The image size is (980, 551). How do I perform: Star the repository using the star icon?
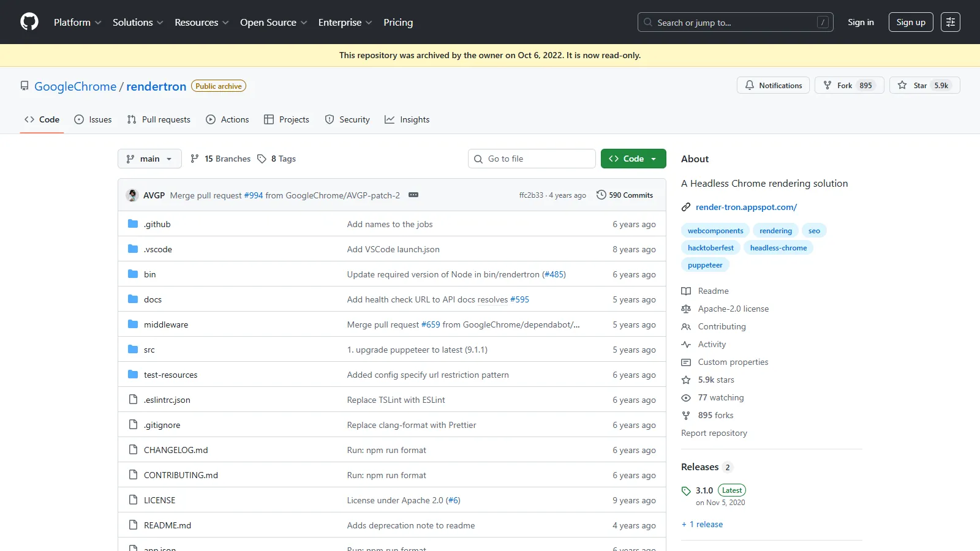(902, 85)
